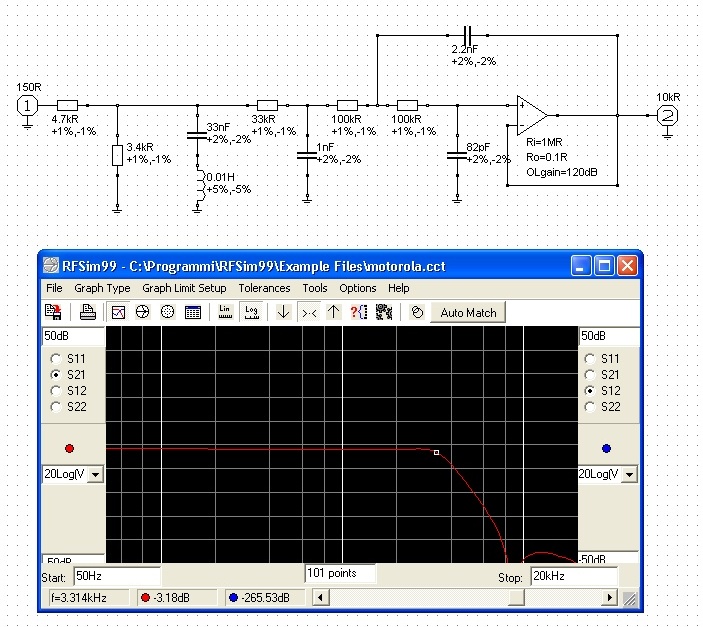Click the print icon in toolbar
The width and height of the screenshot is (703, 627).
coord(88,312)
